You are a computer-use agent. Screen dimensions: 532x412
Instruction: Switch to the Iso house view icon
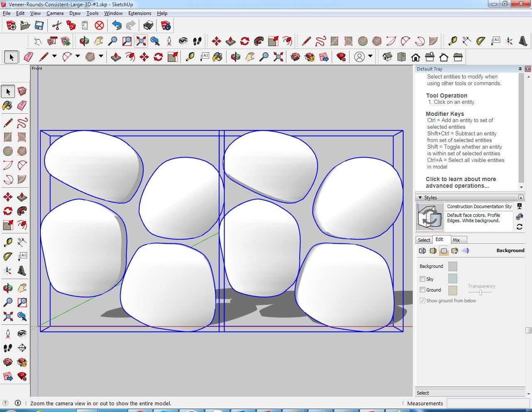click(x=387, y=57)
